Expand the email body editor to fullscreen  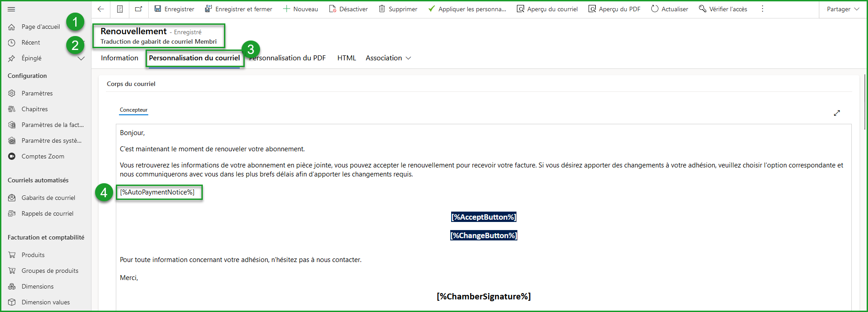[x=837, y=113]
